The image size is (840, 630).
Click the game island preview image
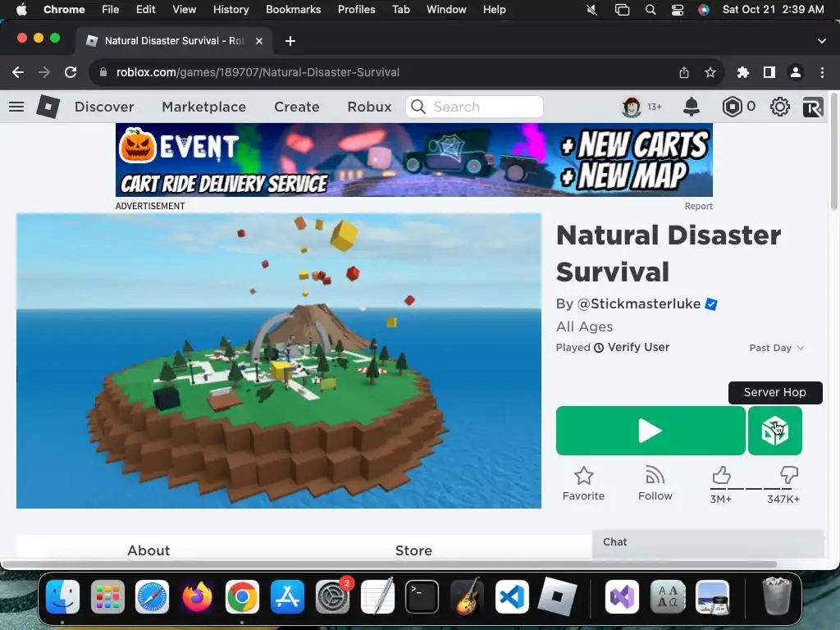[x=279, y=361]
